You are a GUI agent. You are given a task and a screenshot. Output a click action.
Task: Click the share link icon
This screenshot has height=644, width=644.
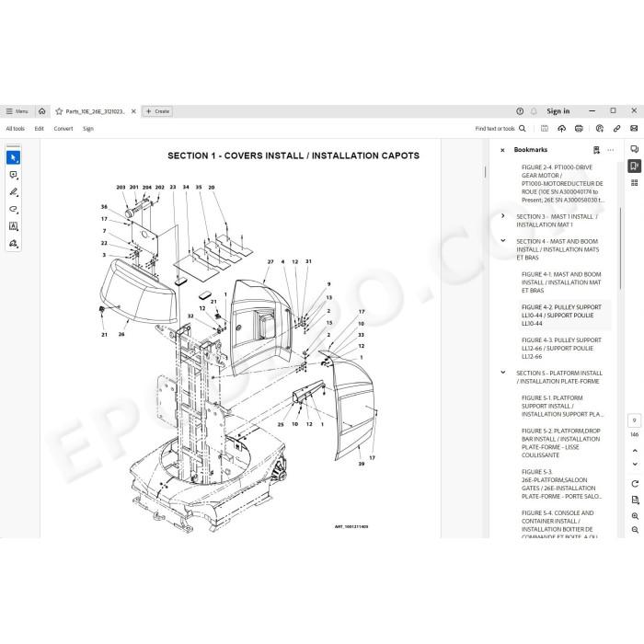click(x=617, y=129)
